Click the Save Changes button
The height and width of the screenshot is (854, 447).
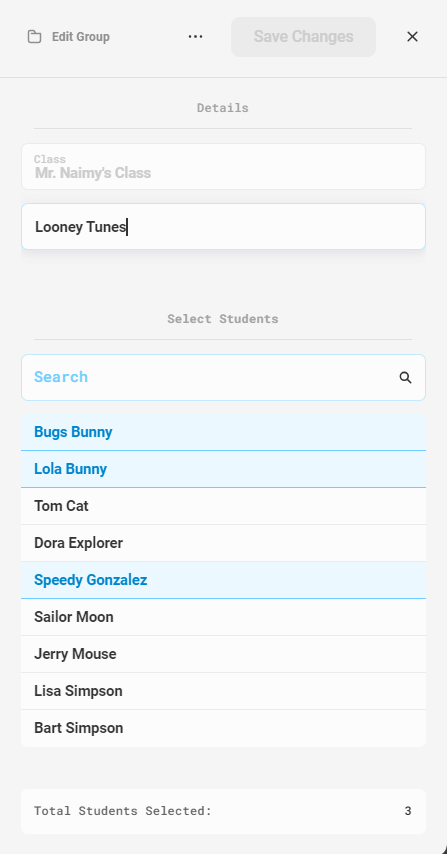tap(303, 37)
